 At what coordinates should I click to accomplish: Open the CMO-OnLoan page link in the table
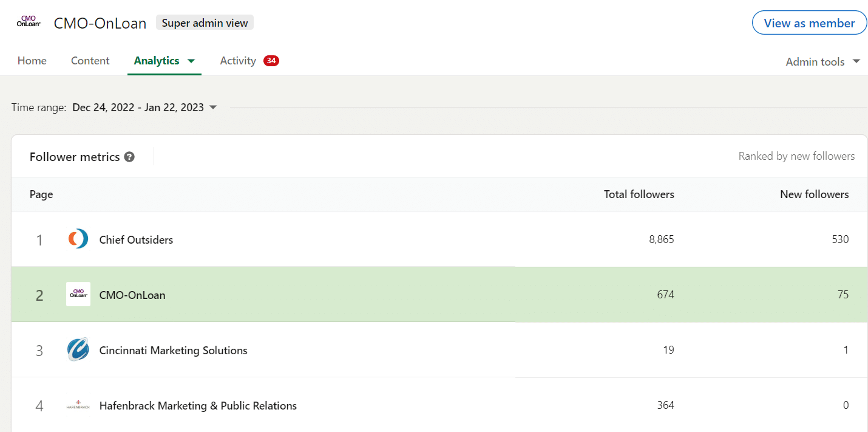(132, 295)
